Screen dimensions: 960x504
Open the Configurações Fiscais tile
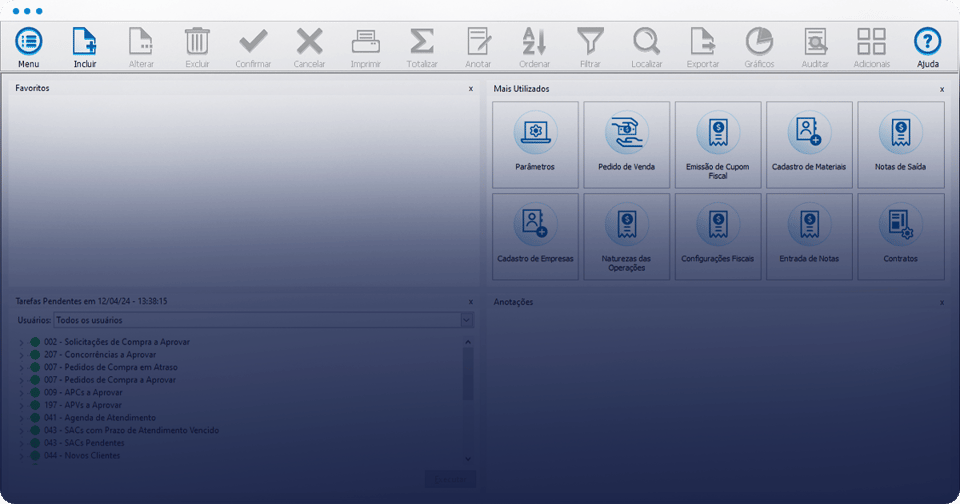[x=718, y=236]
